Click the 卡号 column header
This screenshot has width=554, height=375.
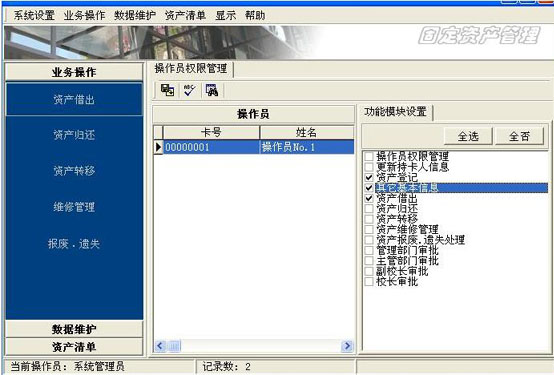tap(211, 133)
